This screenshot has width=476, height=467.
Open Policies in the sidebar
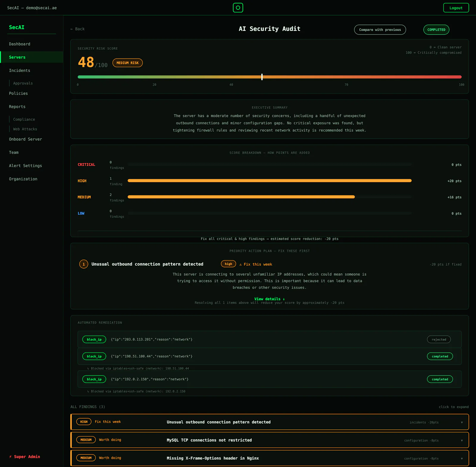click(x=18, y=93)
